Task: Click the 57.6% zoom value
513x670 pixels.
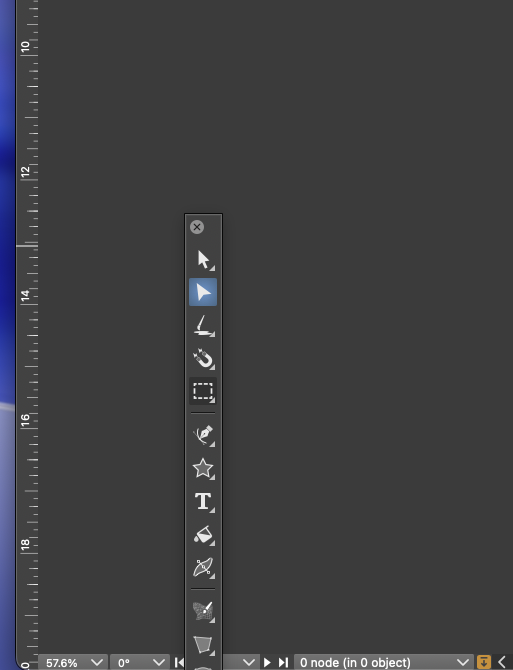Action: (x=62, y=663)
